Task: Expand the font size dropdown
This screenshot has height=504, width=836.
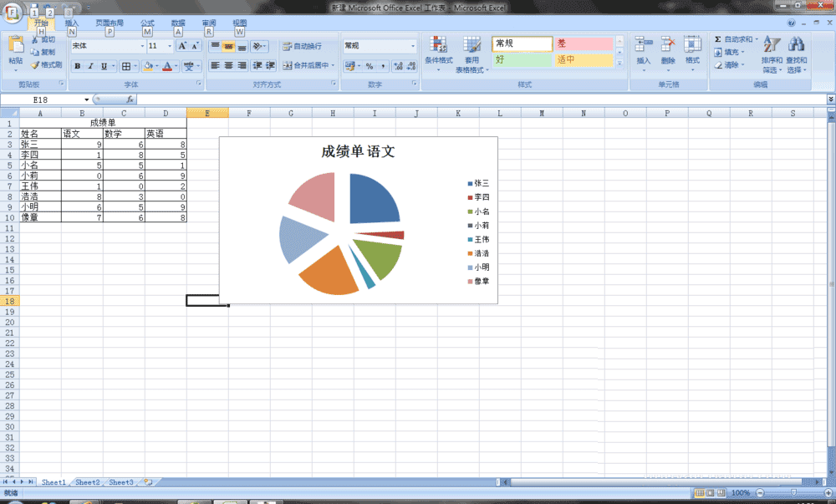Action: coord(170,46)
